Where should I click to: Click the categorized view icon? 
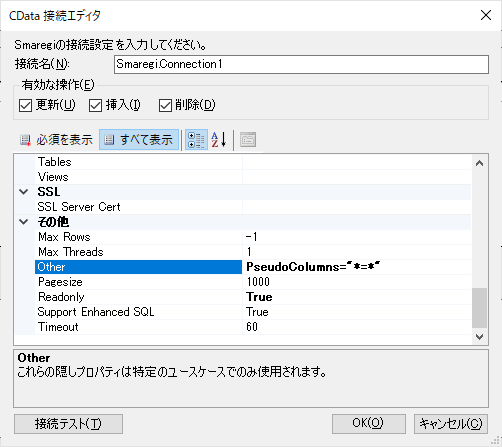(x=196, y=140)
